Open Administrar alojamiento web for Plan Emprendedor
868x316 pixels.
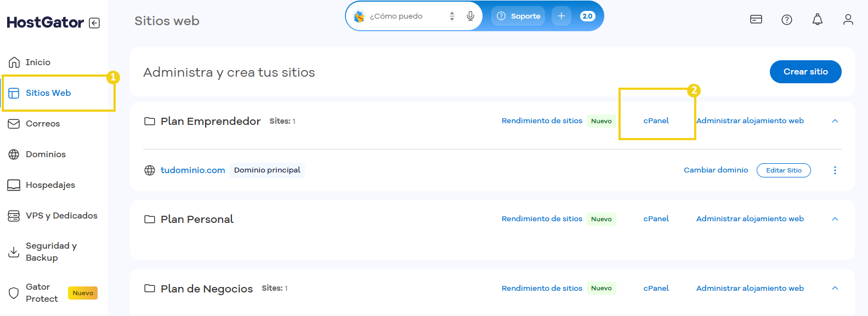tap(750, 121)
